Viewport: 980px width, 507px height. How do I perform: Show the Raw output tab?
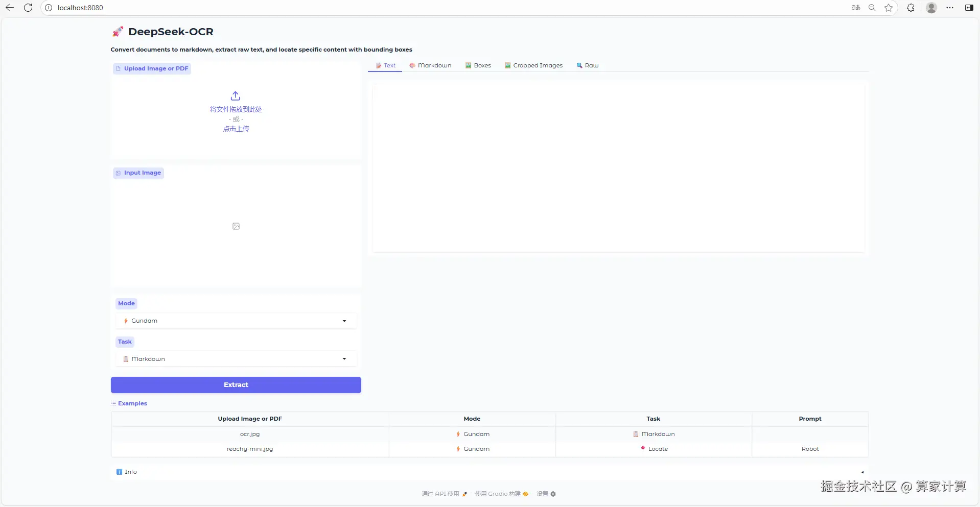587,65
